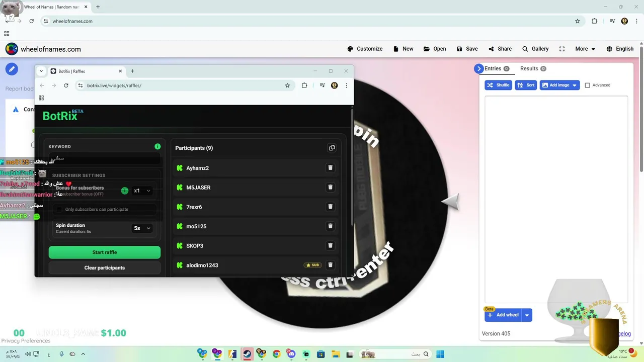Viewport: 644px width, 362px height.
Task: Open tab search dropdown in BotRix window
Action: point(41,71)
